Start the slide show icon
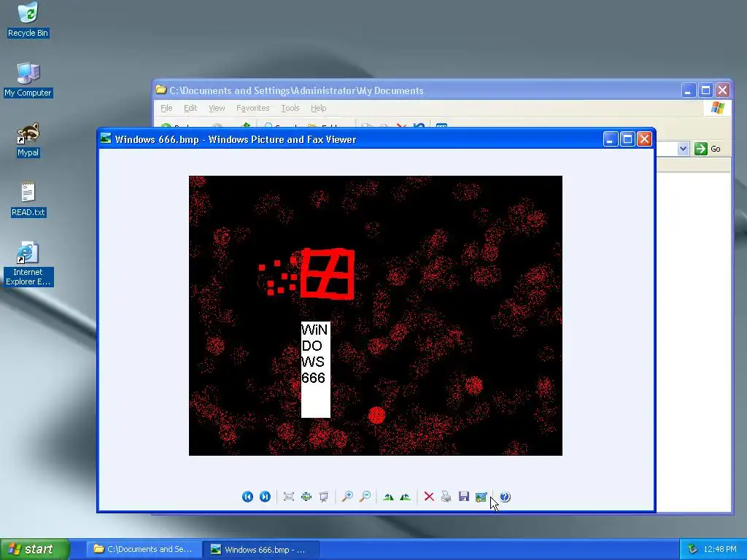This screenshot has height=560, width=747. pyautogui.click(x=324, y=497)
